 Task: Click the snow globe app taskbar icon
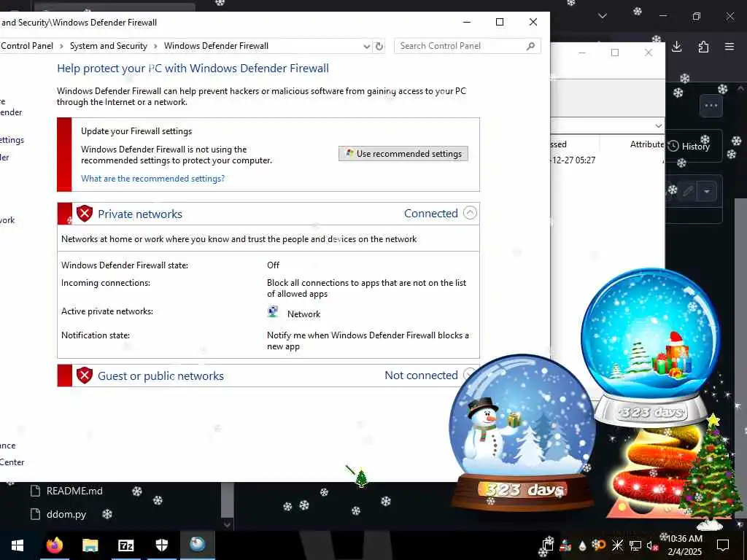point(197,545)
